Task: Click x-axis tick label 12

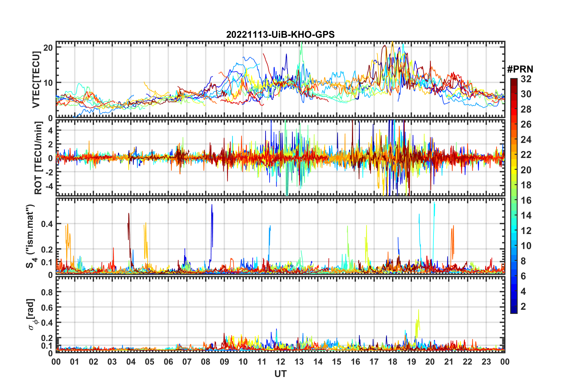Action: 280,362
